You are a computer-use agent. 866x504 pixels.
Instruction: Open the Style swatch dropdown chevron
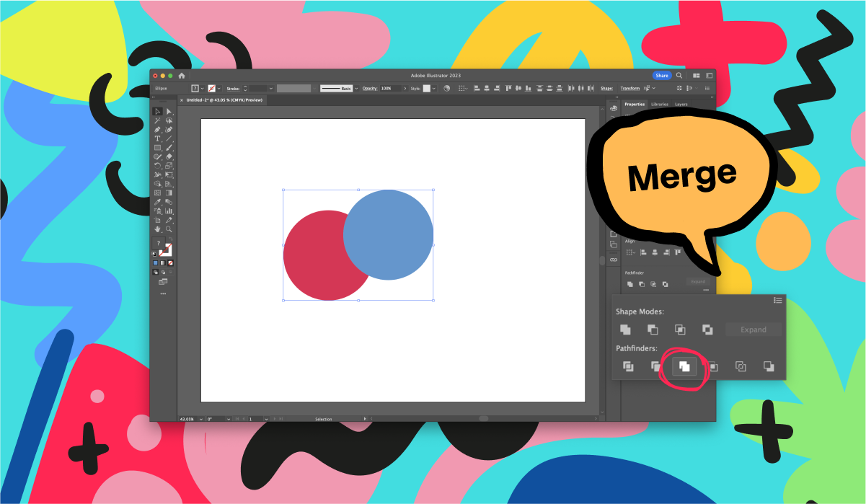(433, 88)
